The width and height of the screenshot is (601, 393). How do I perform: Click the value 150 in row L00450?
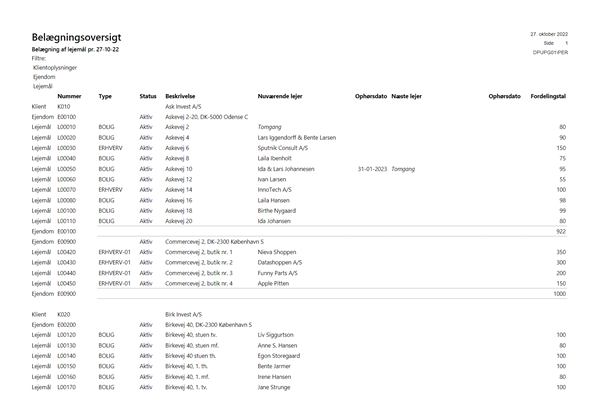561,284
